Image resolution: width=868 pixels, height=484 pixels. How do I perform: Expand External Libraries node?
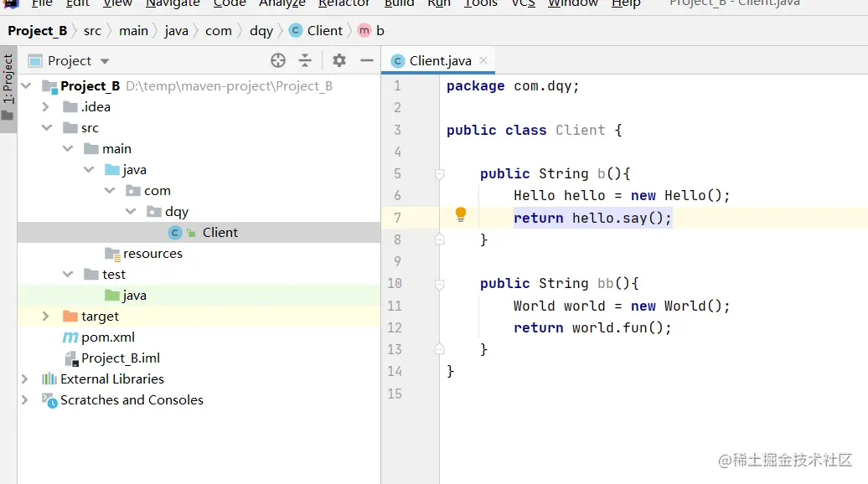[x=25, y=378]
